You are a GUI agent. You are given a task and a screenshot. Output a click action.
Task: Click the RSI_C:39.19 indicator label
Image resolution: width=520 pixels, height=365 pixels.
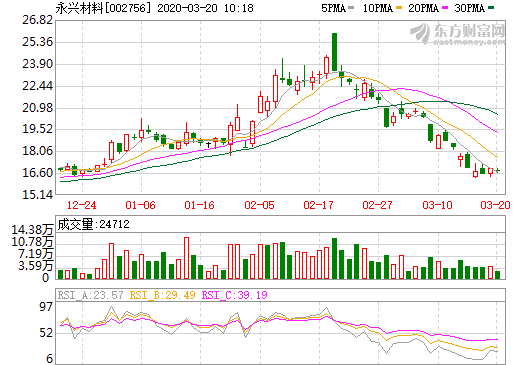(x=235, y=295)
